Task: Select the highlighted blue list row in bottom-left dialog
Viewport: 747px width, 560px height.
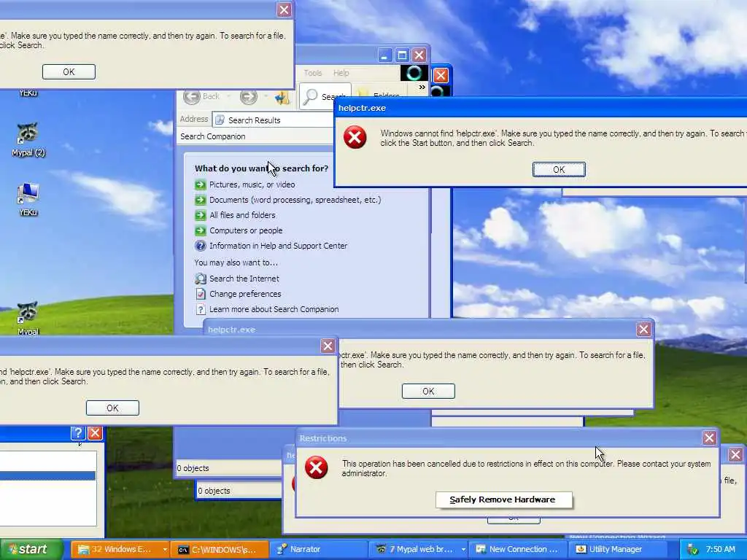Action: [x=47, y=475]
